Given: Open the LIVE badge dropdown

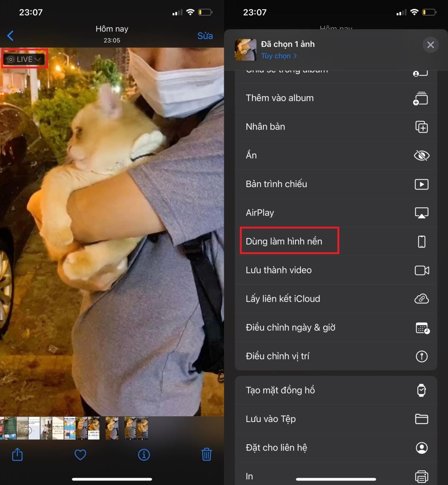Looking at the screenshot, I should pos(24,59).
